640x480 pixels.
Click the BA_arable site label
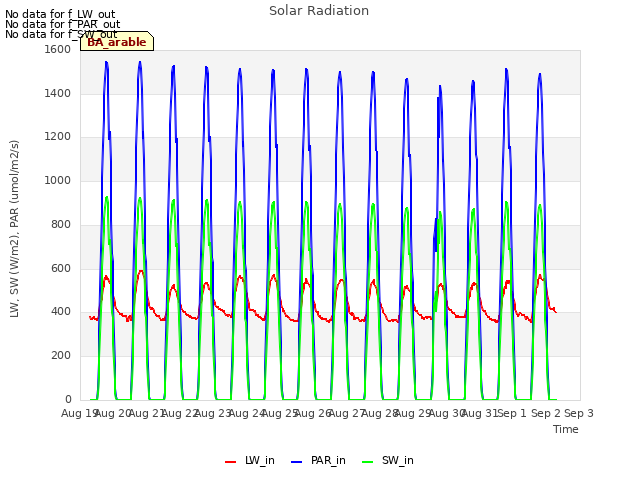pyautogui.click(x=117, y=42)
